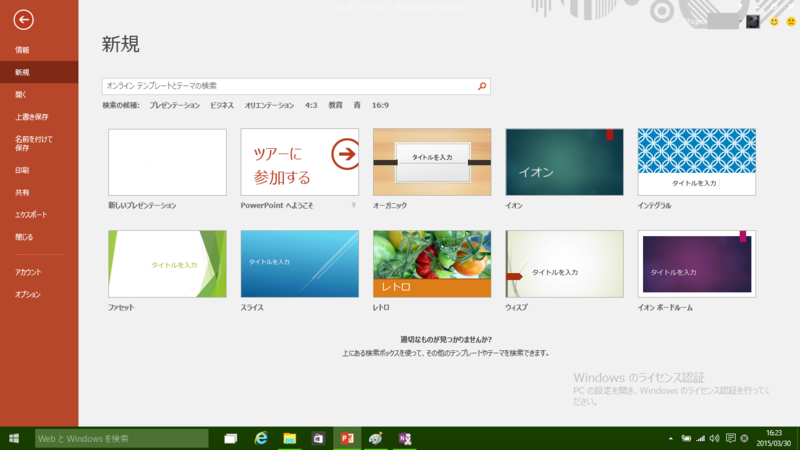Click the Web と Windows を検索 box
The height and width of the screenshot is (450, 800).
121,438
